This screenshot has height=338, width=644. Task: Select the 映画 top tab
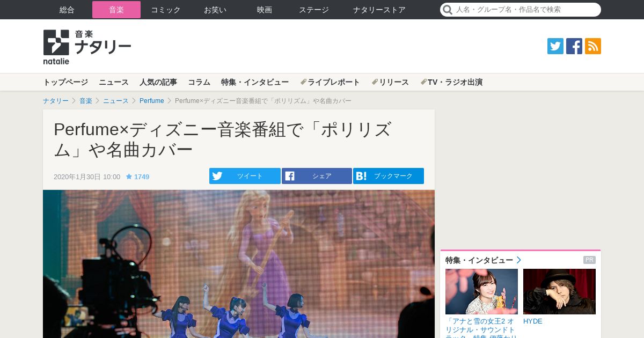tap(265, 10)
